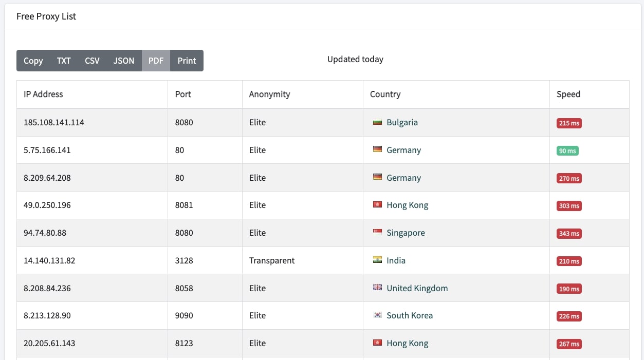Image resolution: width=644 pixels, height=360 pixels.
Task: Click the Free Proxy List header title
Action: coord(46,16)
